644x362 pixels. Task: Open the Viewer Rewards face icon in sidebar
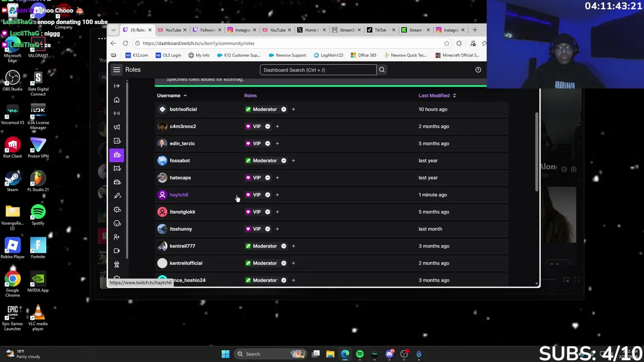[117, 223]
